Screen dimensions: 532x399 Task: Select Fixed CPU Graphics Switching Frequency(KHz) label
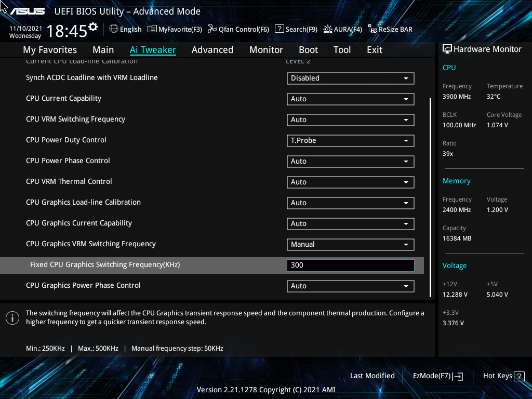coord(105,264)
